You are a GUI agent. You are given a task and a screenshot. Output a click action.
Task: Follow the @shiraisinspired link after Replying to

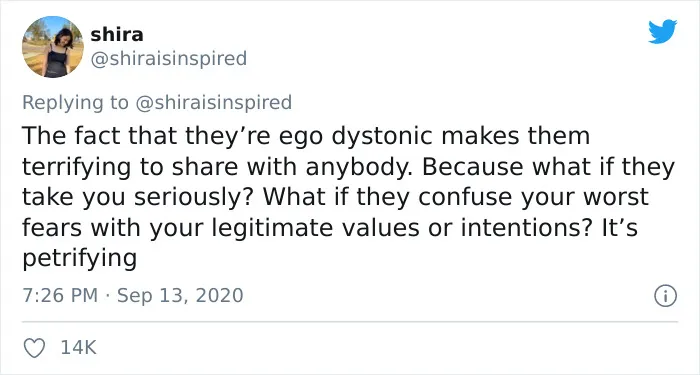tap(213, 102)
